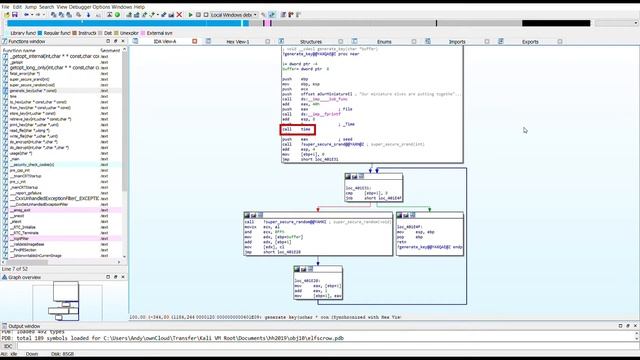This screenshot has width=640, height=360.
Task: Select the generate_key function row
Action: click(61, 91)
